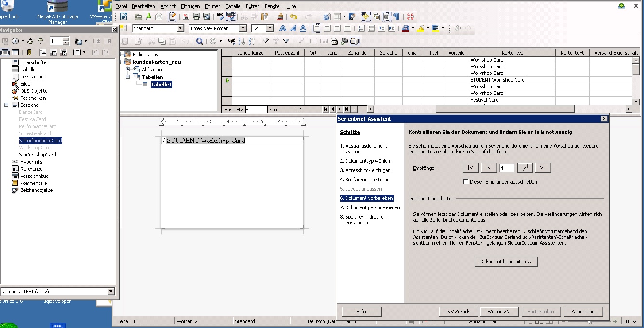
Task: Click the Export as PDF toolbar icon
Action: [x=186, y=16]
